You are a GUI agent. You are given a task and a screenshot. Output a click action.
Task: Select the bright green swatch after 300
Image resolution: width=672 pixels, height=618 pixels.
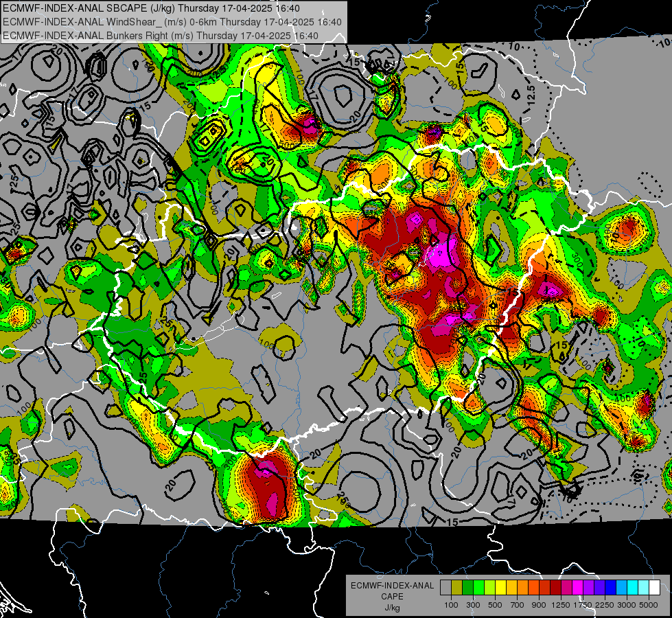coord(478,587)
